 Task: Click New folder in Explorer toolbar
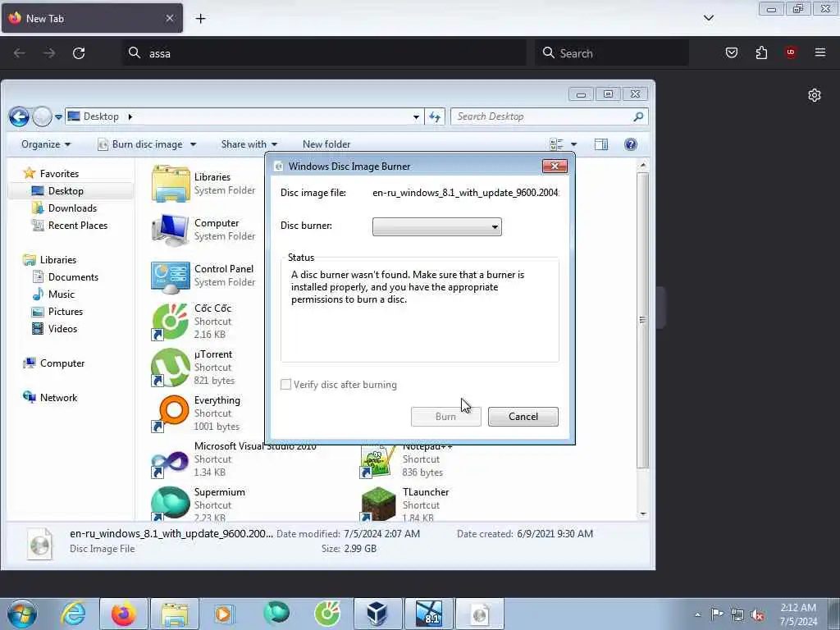pyautogui.click(x=326, y=144)
